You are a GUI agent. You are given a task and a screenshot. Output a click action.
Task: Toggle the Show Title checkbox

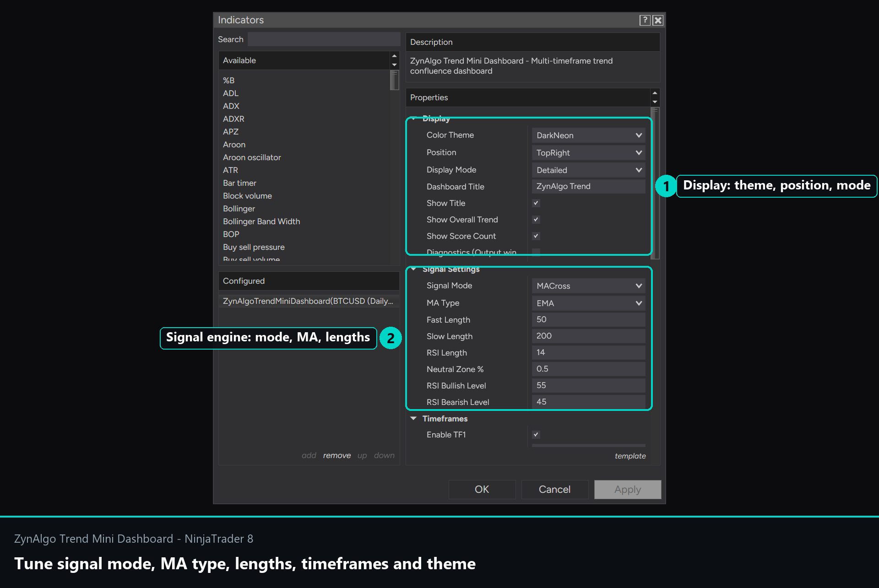[x=536, y=203]
